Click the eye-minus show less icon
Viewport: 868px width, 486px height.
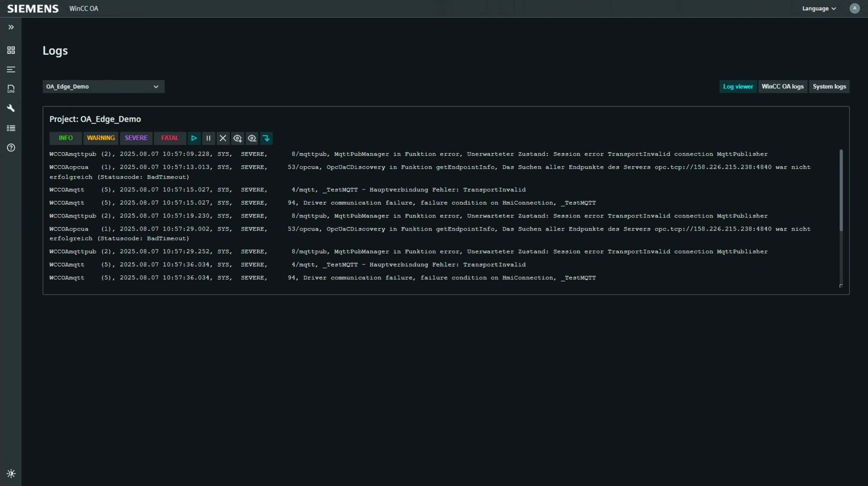click(x=252, y=138)
